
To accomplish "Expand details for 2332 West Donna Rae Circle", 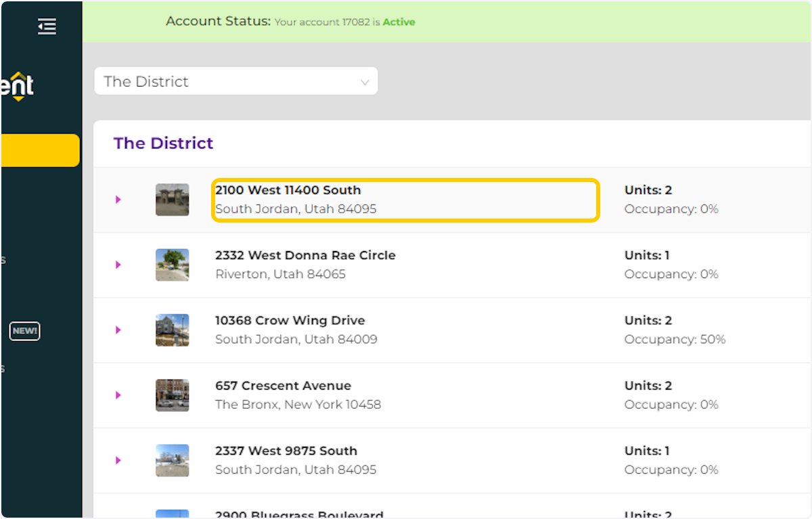I will pyautogui.click(x=118, y=265).
